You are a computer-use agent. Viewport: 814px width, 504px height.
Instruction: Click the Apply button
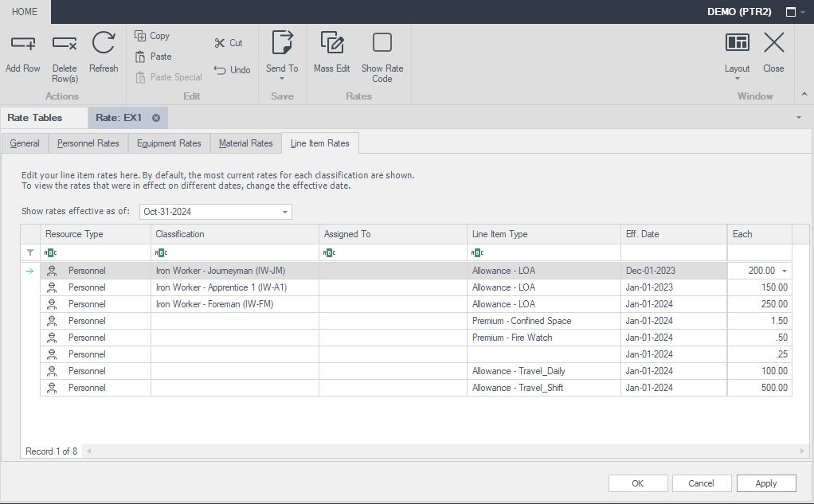pos(766,483)
